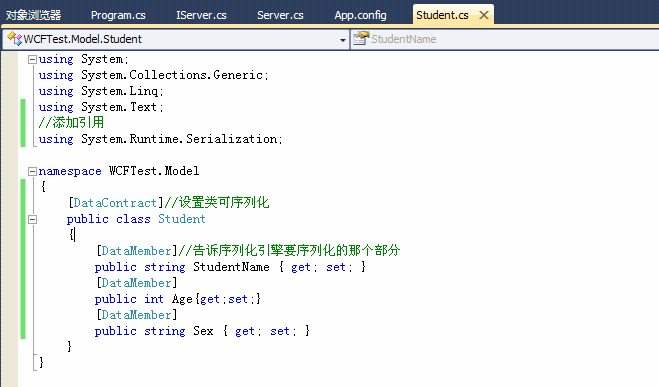Viewport: 659px width, 387px height.
Task: Open the class selector dropdown arrow
Action: 343,40
